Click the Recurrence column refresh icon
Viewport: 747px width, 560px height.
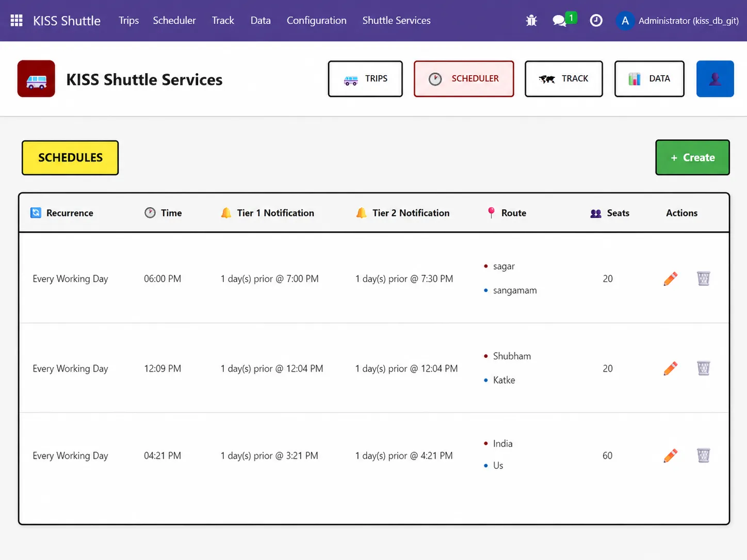(36, 213)
